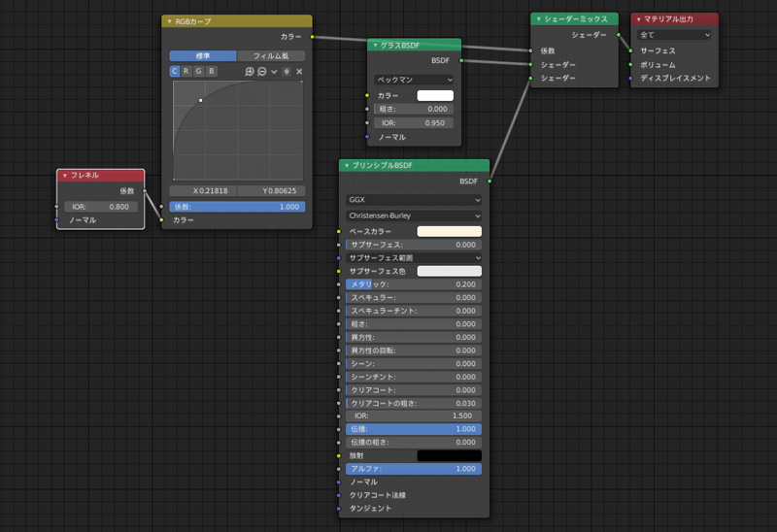Viewport: 777px width, 532px height.
Task: Select the combined C curve channel
Action: (x=176, y=72)
